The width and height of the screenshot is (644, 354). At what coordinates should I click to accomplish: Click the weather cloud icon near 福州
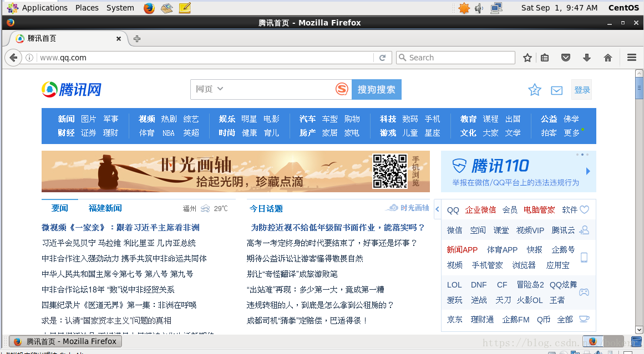(205, 208)
